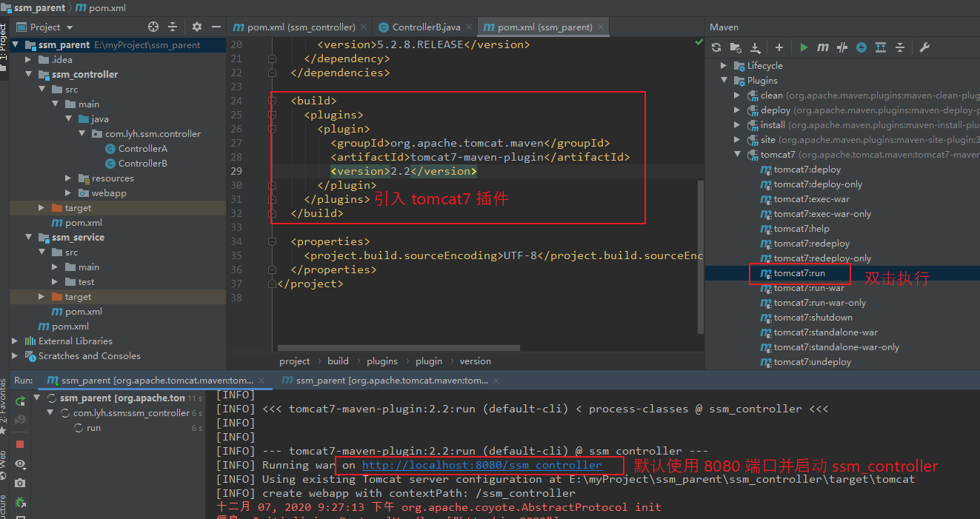Reimport all Maven projects
Screen dimensions: 980x519
716,47
